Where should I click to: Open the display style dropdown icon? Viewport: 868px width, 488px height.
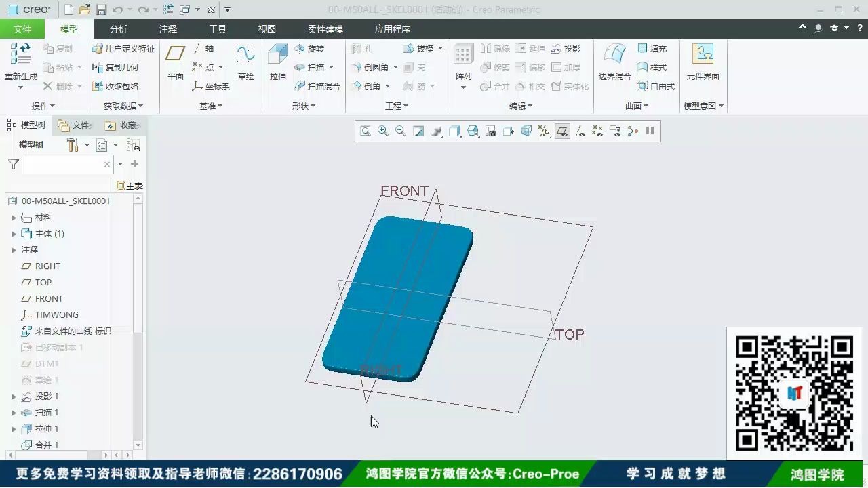455,131
